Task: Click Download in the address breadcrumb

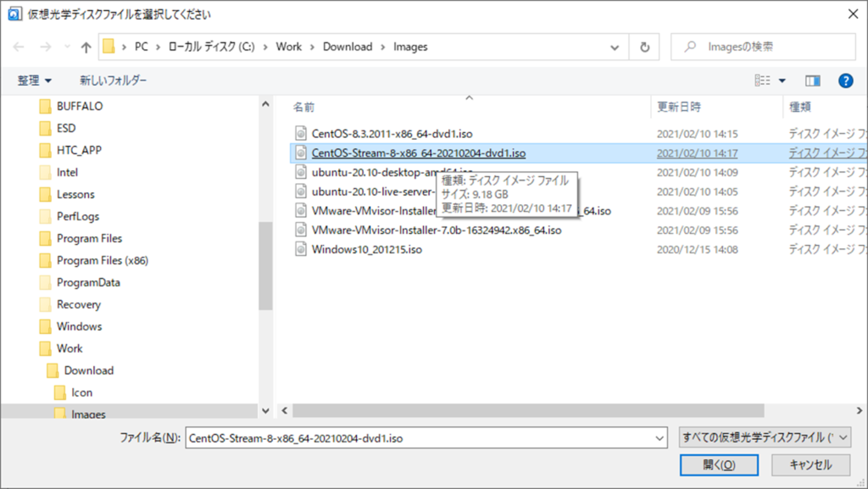Action: point(348,47)
